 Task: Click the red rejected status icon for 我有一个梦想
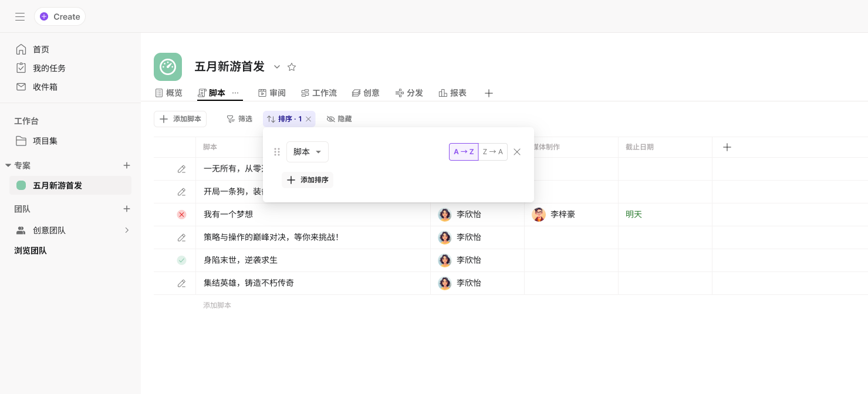point(181,215)
